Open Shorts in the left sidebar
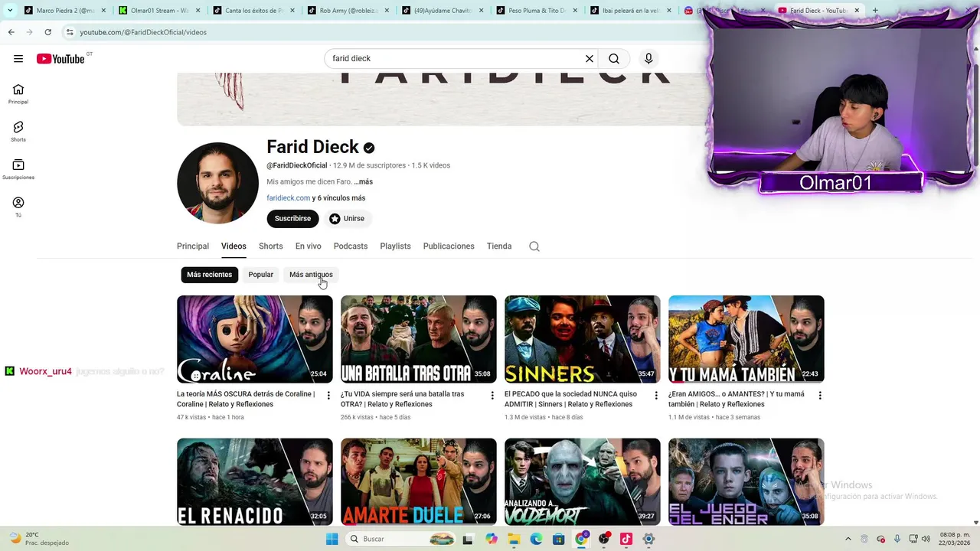Viewport: 980px width, 551px height. (18, 132)
